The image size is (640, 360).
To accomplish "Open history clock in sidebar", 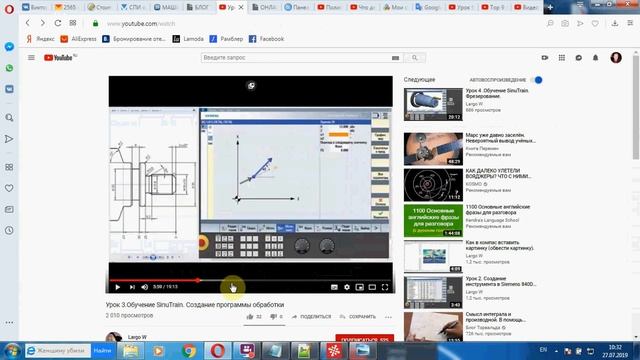I will click(9, 230).
